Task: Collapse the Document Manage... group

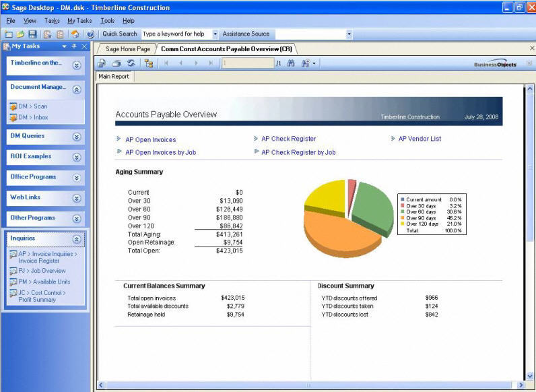Action: [x=77, y=90]
